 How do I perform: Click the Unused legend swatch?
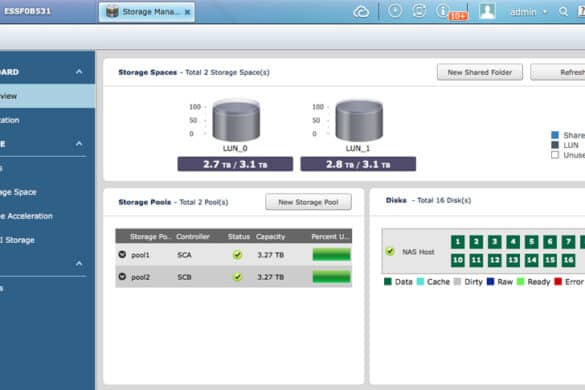pyautogui.click(x=555, y=155)
